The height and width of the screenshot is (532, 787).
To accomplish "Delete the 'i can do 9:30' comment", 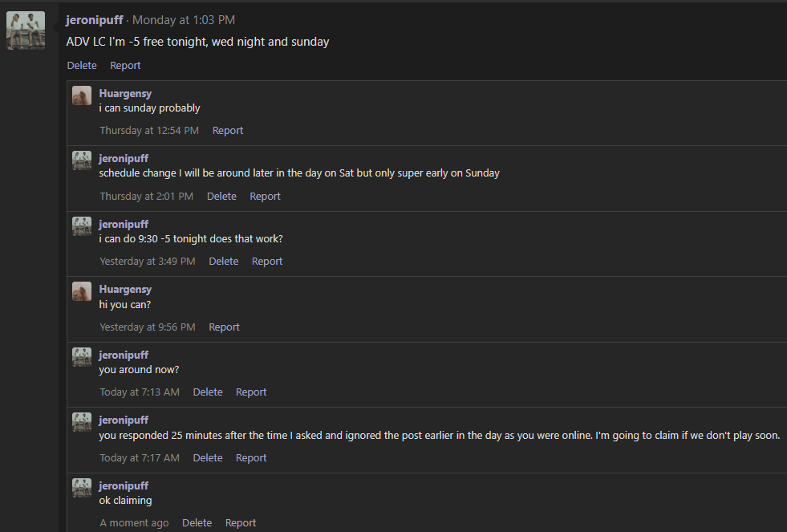I will pos(223,261).
